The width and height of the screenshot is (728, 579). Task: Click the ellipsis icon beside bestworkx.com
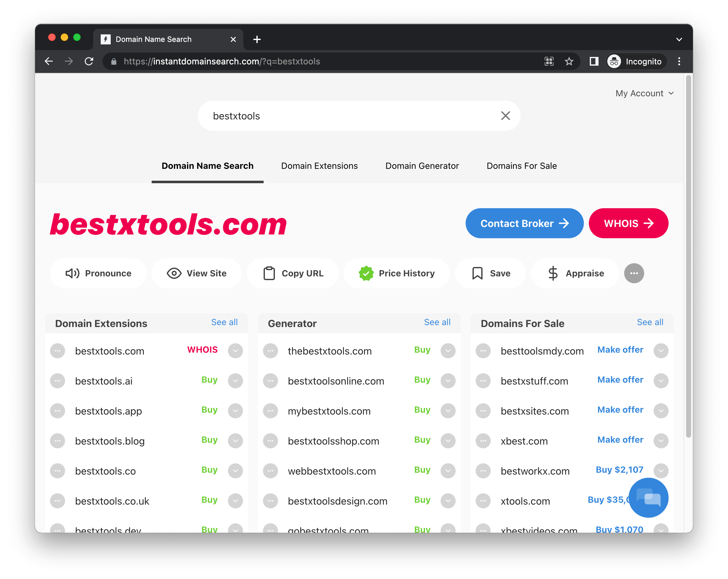coord(483,471)
